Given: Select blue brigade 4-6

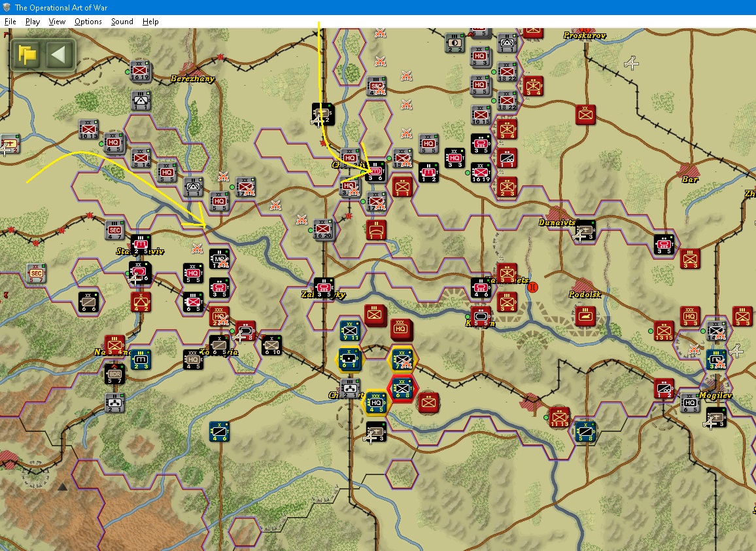Looking at the screenshot, I should (219, 432).
